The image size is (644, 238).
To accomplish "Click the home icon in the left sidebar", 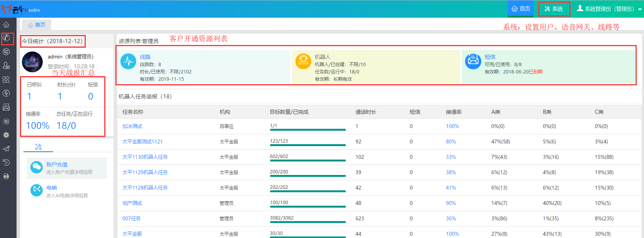I will pyautogui.click(x=6, y=25).
